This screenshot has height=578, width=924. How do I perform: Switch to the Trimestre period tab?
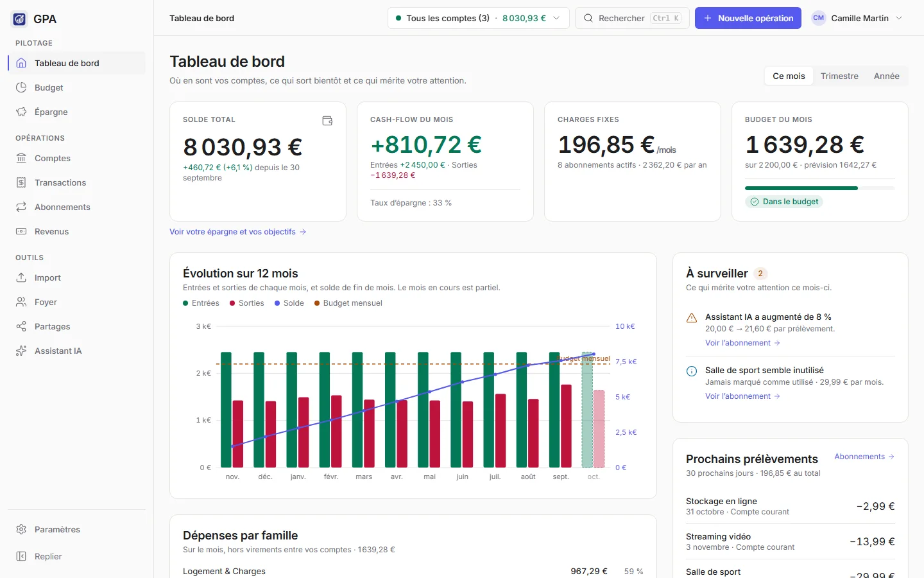tap(839, 76)
